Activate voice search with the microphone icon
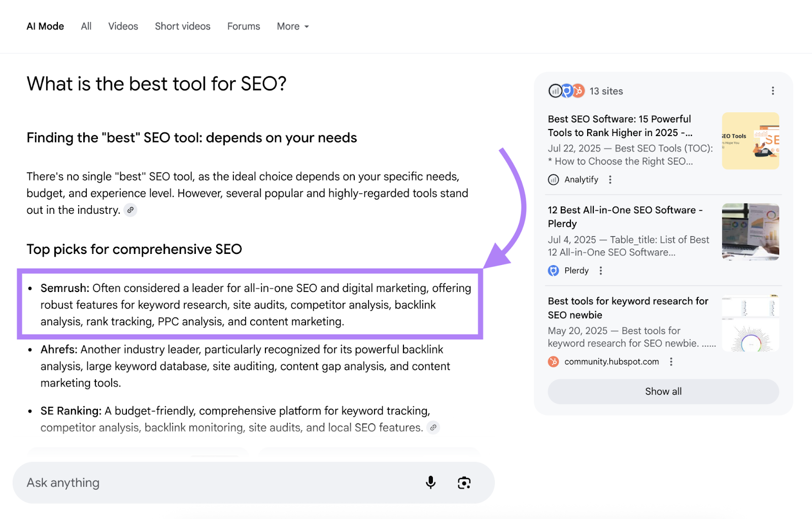The width and height of the screenshot is (812, 519). click(x=430, y=482)
